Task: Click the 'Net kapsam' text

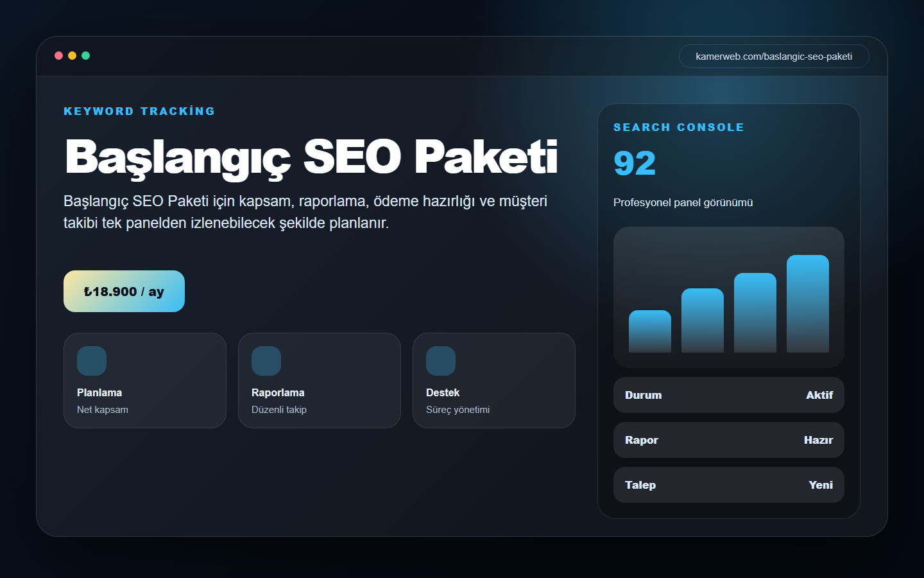Action: point(103,410)
